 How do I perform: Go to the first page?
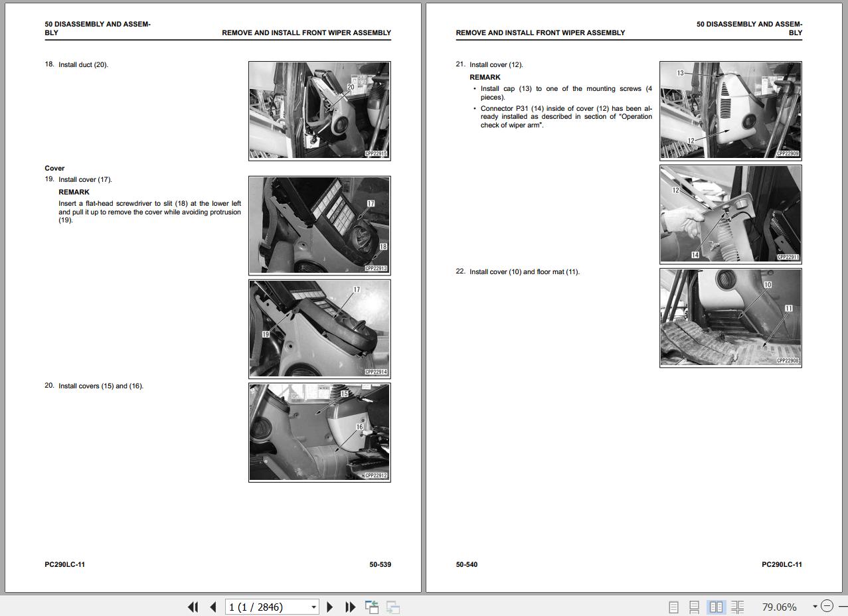point(193,607)
